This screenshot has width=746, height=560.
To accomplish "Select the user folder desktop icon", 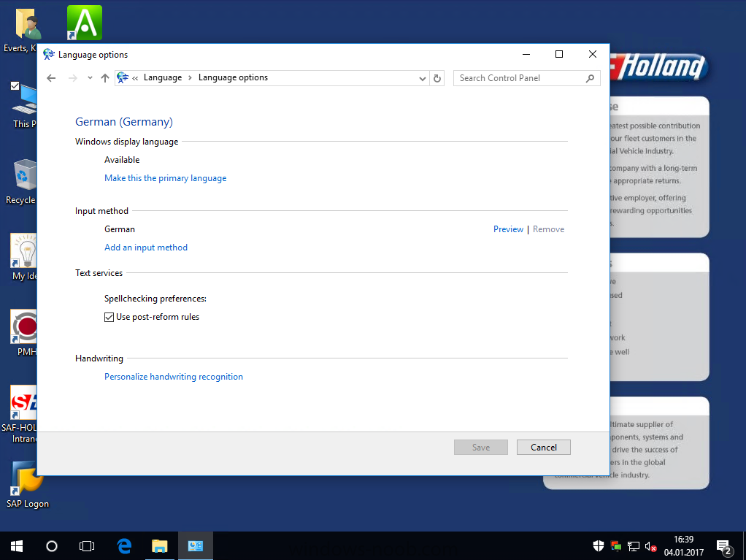I will tap(21, 29).
